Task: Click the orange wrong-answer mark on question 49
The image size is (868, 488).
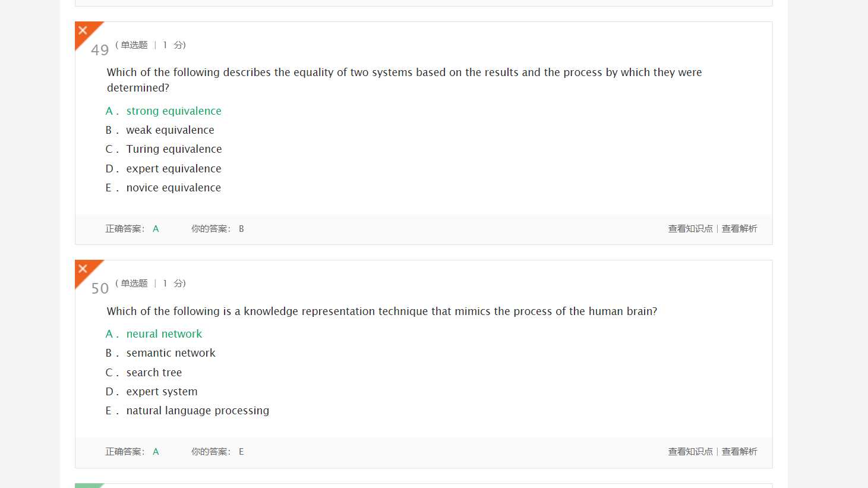Action: click(x=84, y=31)
